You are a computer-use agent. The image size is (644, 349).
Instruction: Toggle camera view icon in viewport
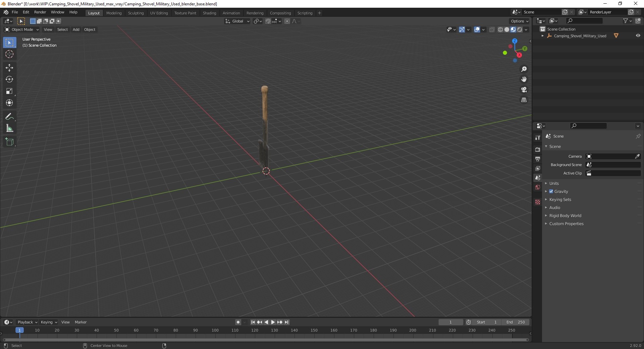(524, 90)
